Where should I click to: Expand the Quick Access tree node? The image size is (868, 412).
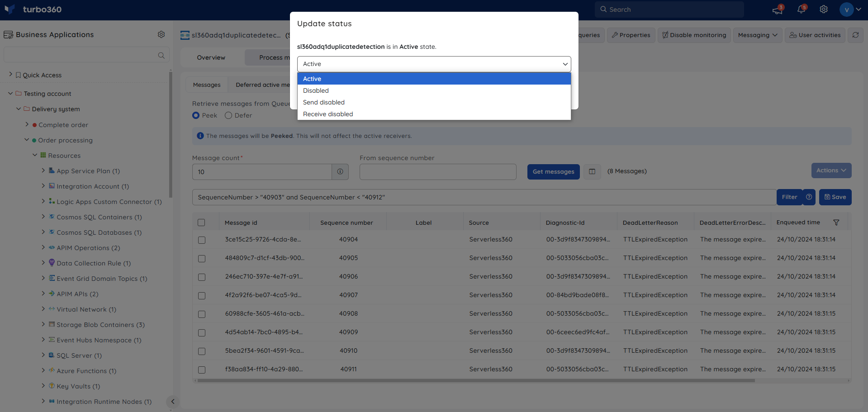click(10, 74)
